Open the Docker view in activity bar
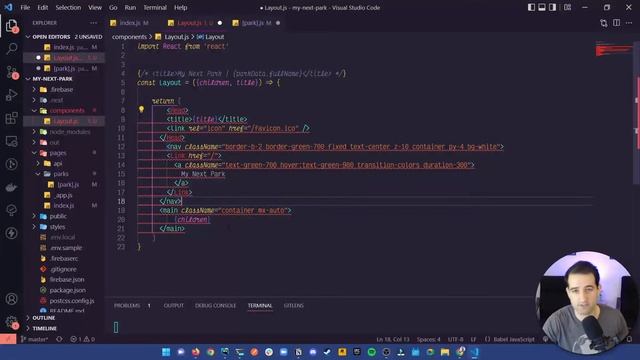 (11, 187)
